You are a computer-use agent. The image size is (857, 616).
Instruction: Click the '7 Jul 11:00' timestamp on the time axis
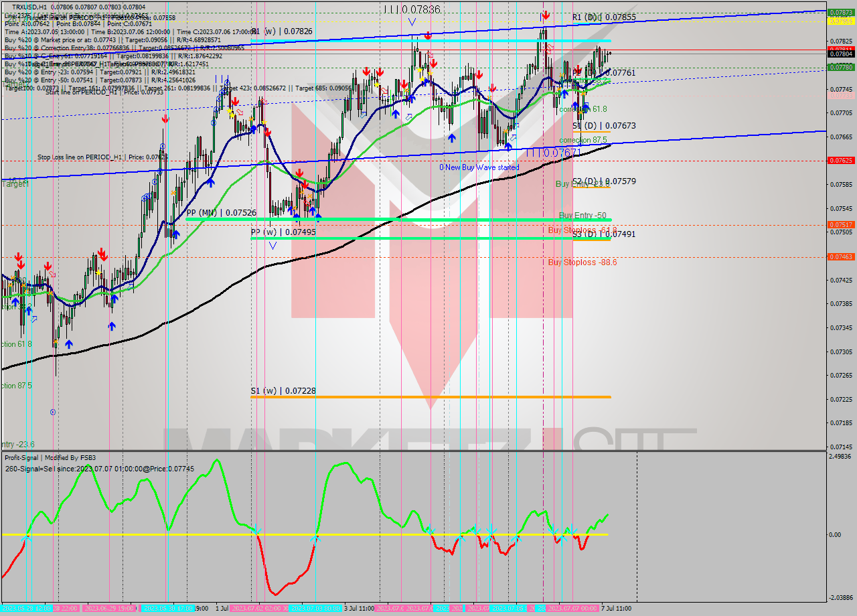tap(617, 608)
